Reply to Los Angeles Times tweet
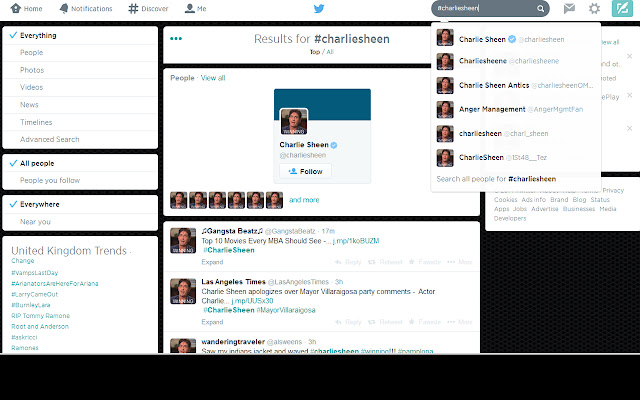 348,322
